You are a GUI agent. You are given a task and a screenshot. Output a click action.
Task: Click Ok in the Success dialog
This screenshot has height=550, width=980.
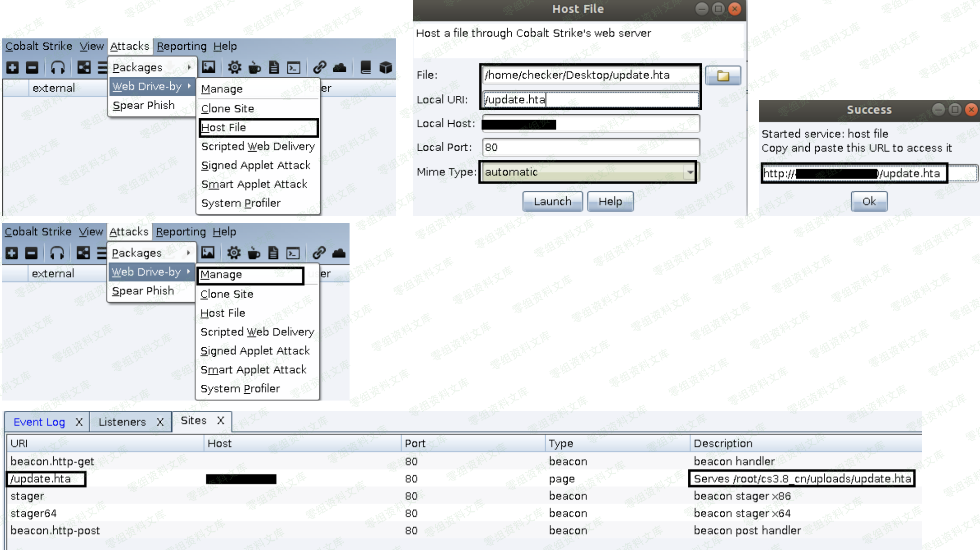[868, 201]
